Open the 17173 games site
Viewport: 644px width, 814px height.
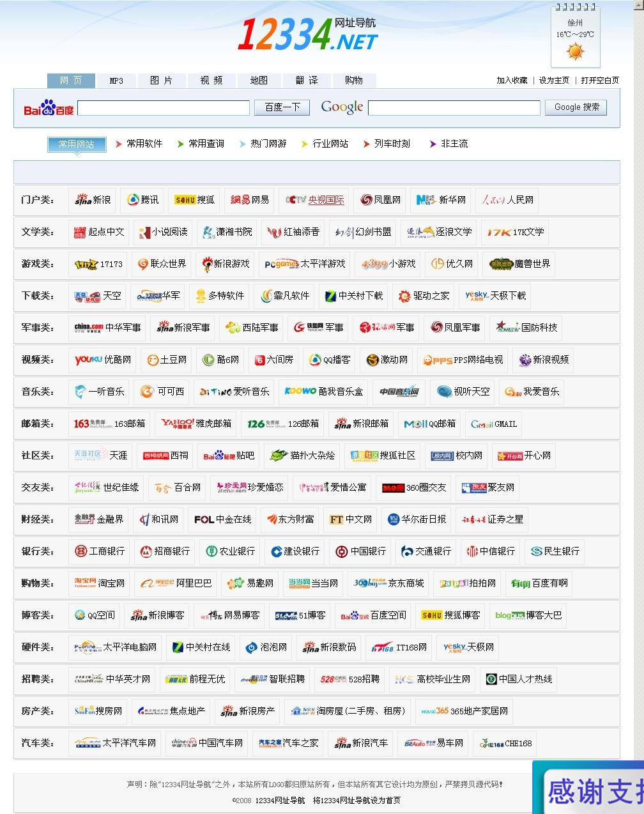(x=98, y=264)
